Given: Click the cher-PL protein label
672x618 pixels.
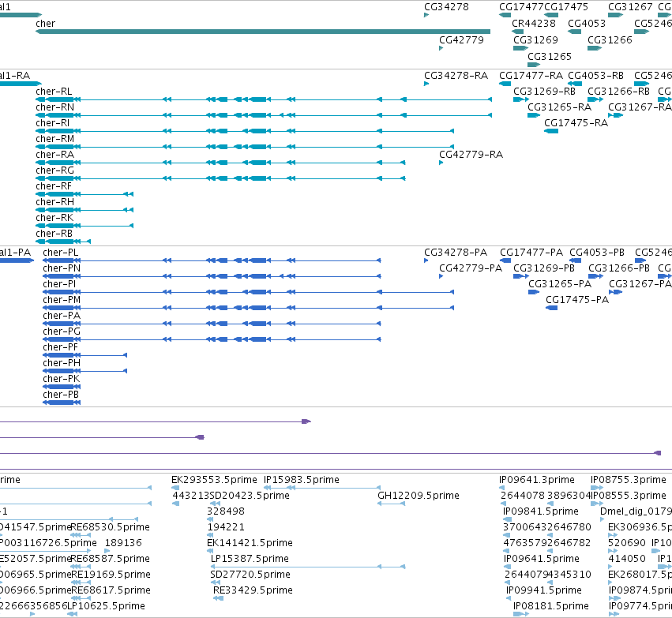Looking at the screenshot, I should tap(61, 253).
